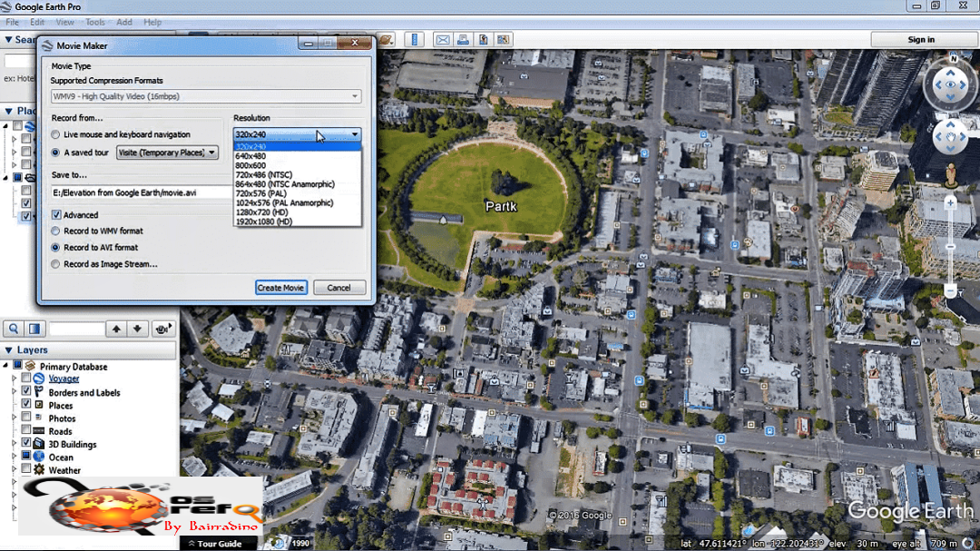The image size is (980, 551).
Task: Click the zoom slider handle
Action: click(x=951, y=247)
